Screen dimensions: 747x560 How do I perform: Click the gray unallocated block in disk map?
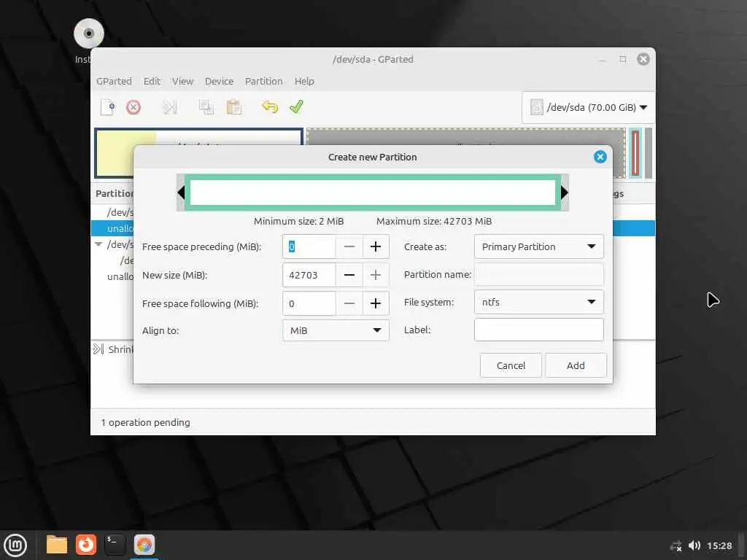pos(466,136)
